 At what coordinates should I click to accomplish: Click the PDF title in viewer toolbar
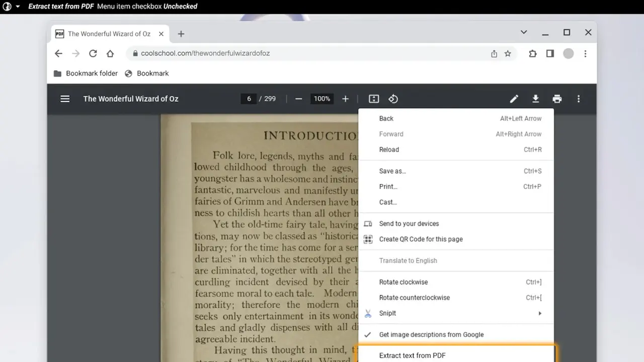click(131, 99)
